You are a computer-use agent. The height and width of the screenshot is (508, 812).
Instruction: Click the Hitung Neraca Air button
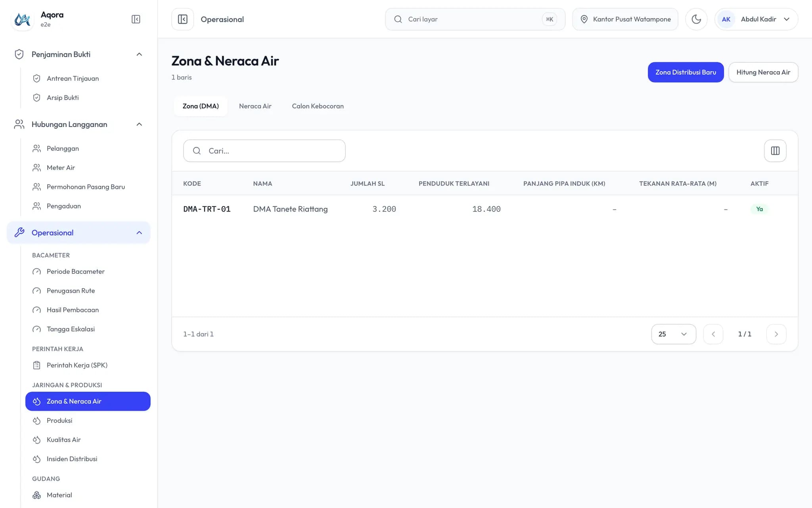(x=763, y=72)
